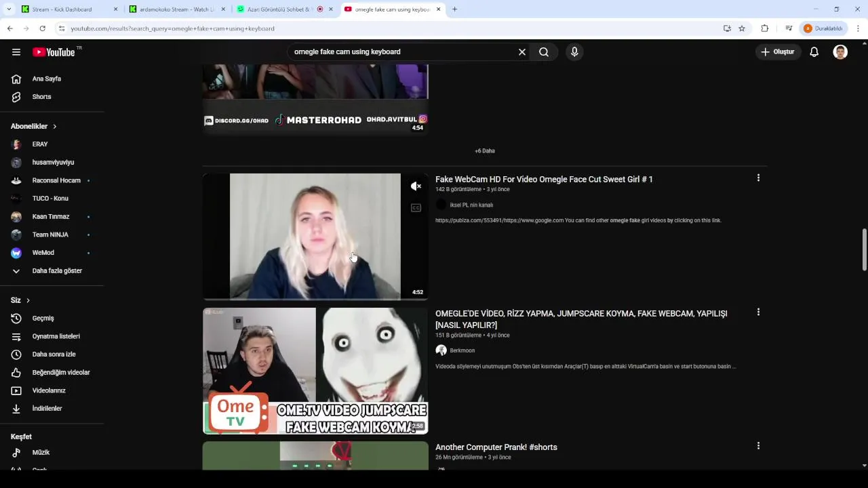Open the Team NINJA subscription
This screenshot has height=488, width=868.
(52, 235)
